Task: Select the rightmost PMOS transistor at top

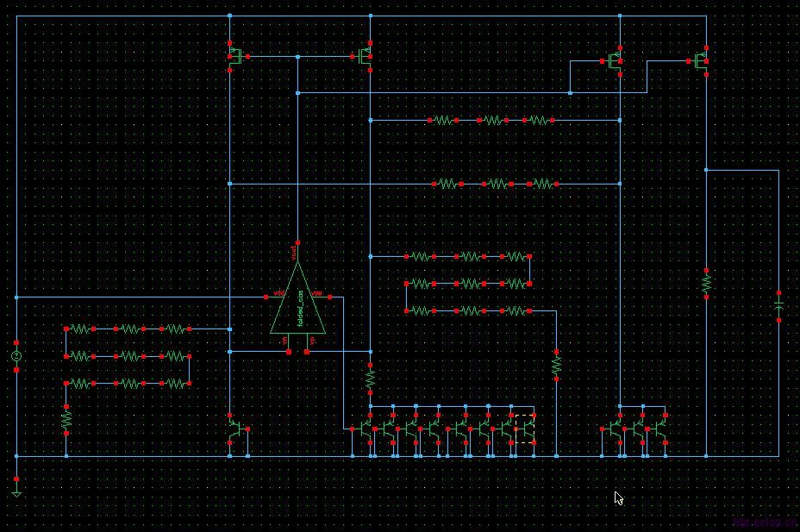Action: coord(701,61)
